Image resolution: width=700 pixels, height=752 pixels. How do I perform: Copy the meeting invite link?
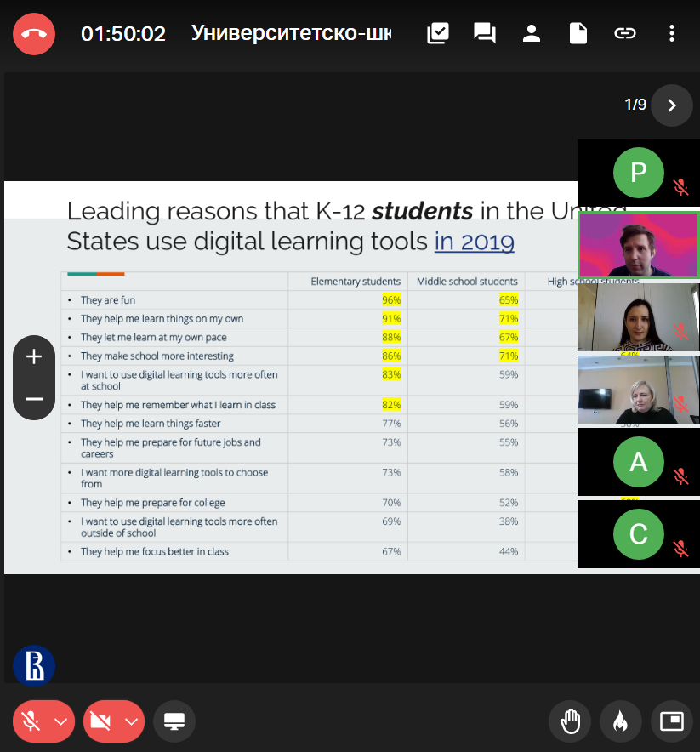[x=625, y=33]
